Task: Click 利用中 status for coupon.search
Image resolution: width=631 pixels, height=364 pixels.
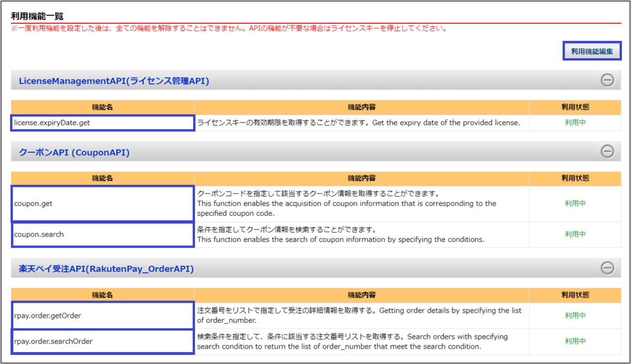Action: click(575, 234)
